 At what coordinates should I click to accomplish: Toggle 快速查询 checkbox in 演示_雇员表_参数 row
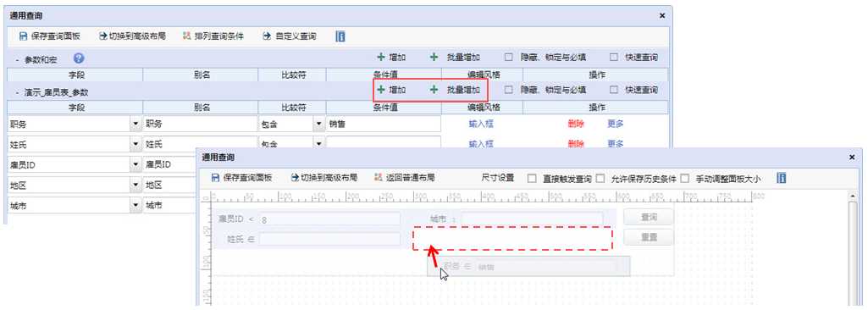pos(613,90)
